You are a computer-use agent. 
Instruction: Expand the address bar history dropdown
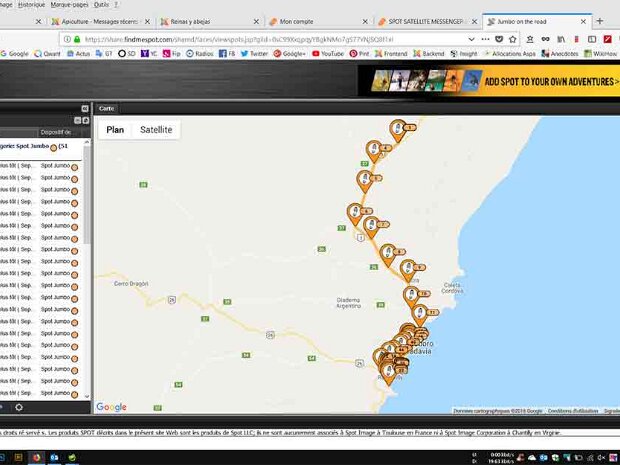click(471, 39)
